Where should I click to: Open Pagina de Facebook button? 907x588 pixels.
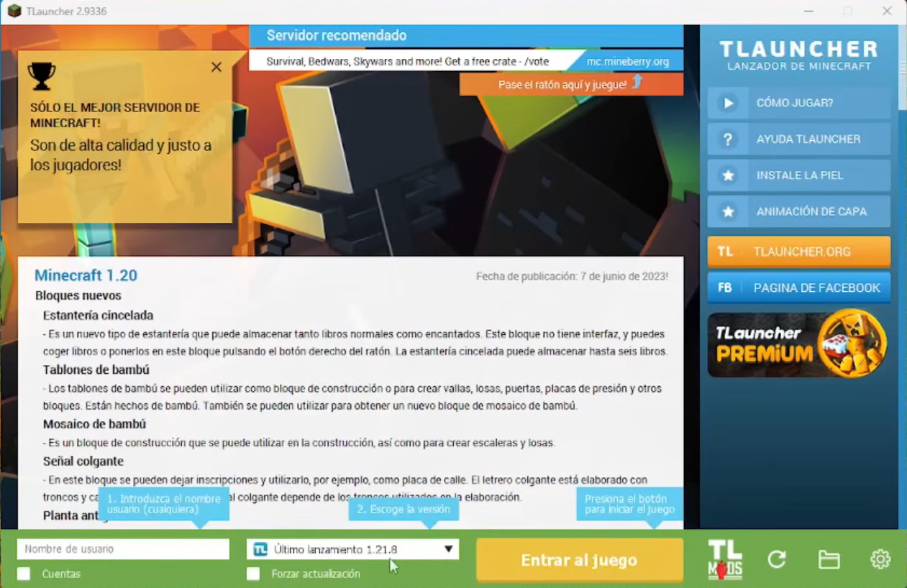[799, 288]
